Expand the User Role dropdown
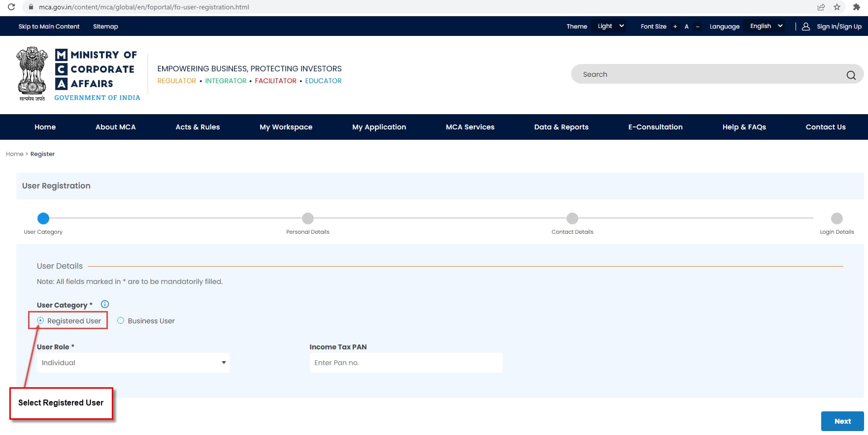 pos(133,363)
